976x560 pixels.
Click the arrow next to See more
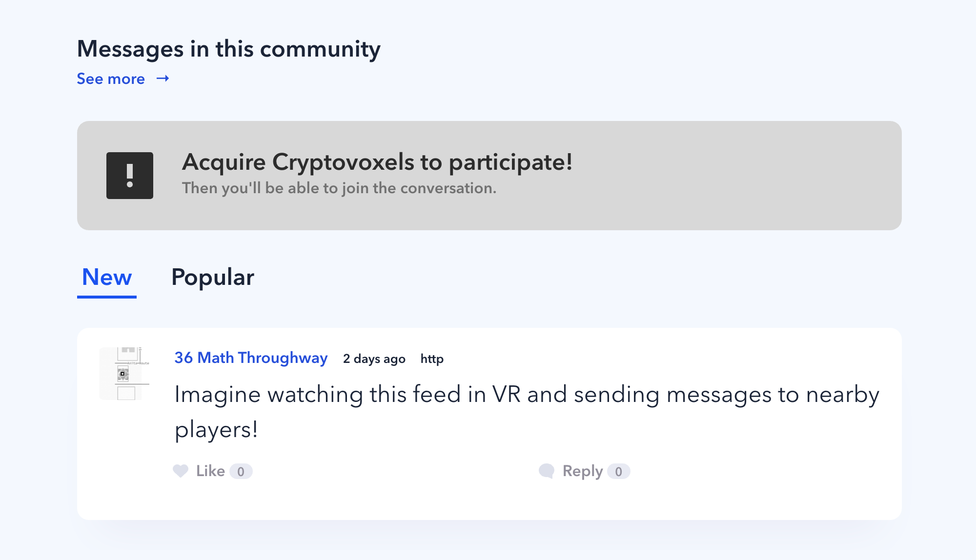pyautogui.click(x=163, y=79)
